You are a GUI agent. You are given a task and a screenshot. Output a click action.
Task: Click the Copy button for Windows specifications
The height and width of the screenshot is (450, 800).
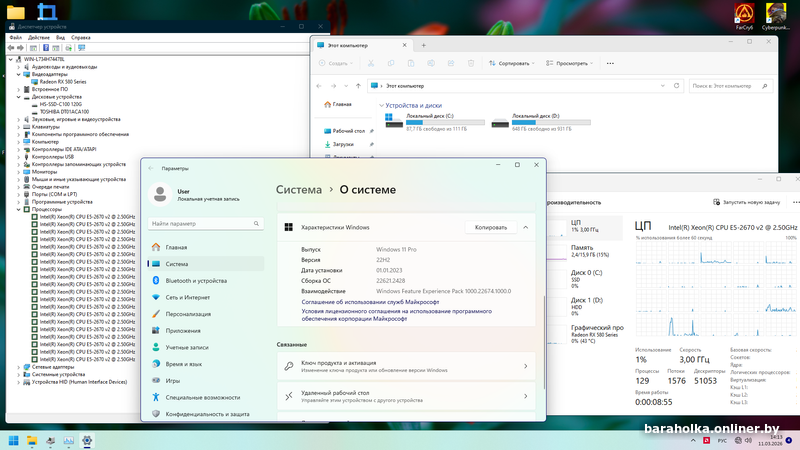point(491,227)
